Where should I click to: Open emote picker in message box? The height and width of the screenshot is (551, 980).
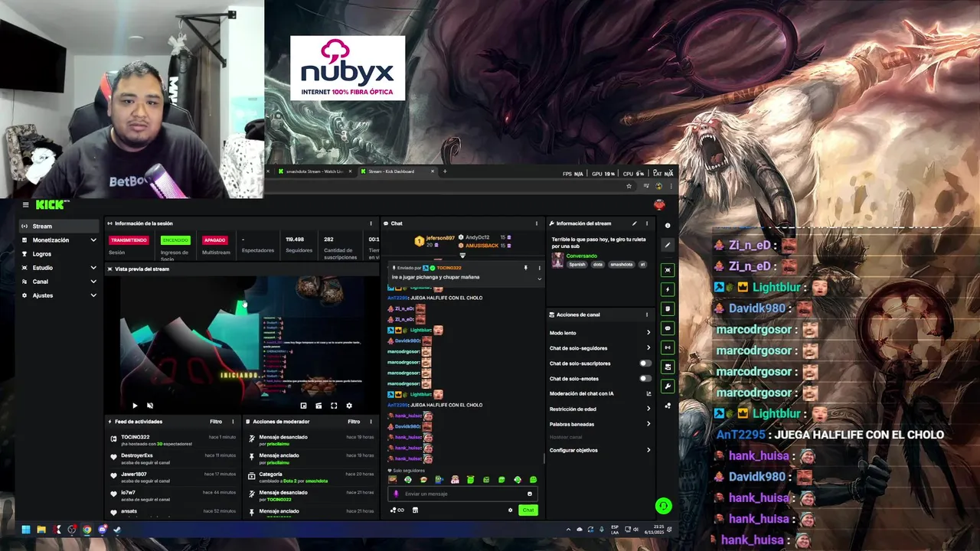(x=529, y=494)
